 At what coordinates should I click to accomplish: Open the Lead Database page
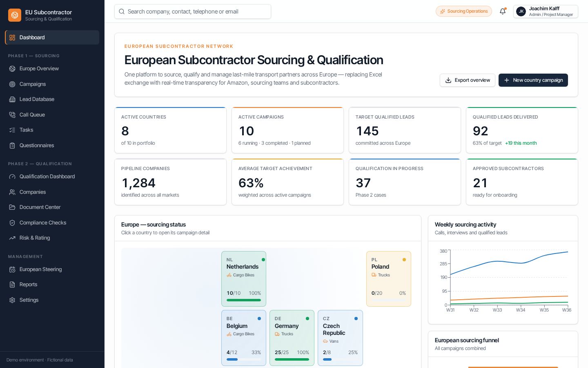tap(52, 99)
